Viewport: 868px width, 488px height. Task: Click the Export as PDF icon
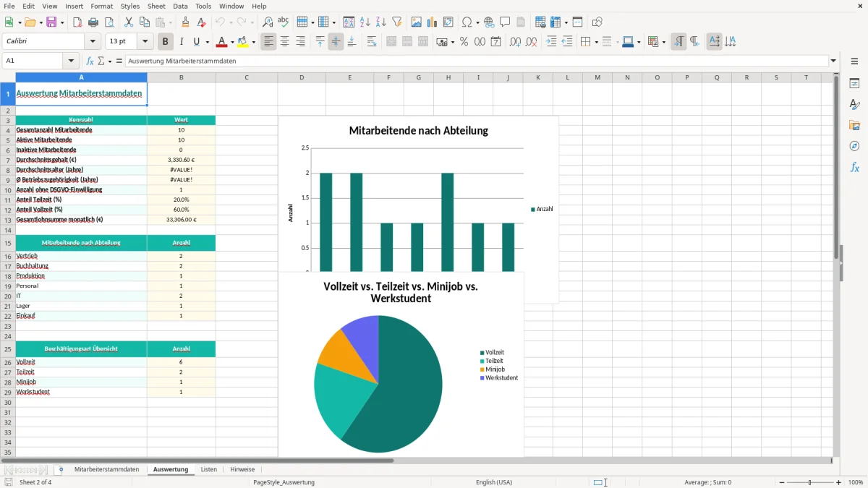click(77, 22)
